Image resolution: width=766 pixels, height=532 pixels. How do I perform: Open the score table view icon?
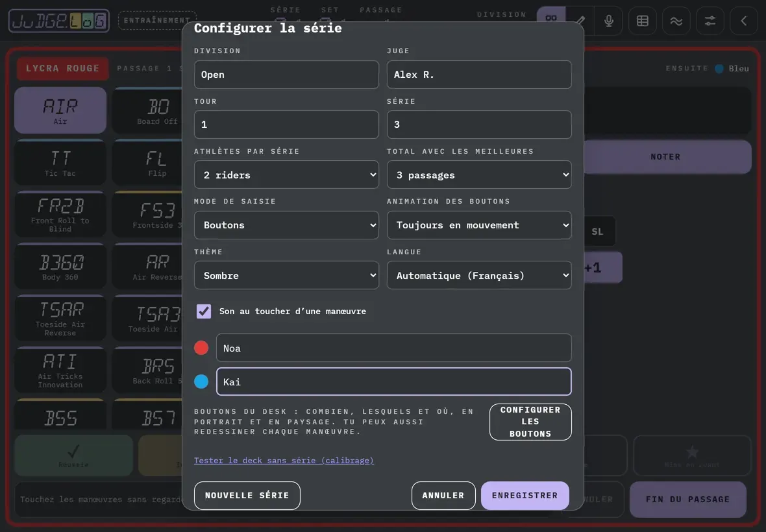click(x=643, y=21)
